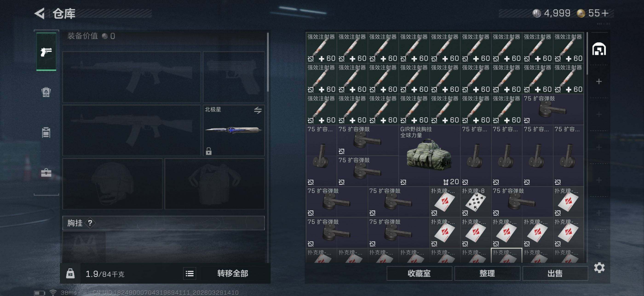Select the pistol weapons tab in the sidebar

pos(46,52)
